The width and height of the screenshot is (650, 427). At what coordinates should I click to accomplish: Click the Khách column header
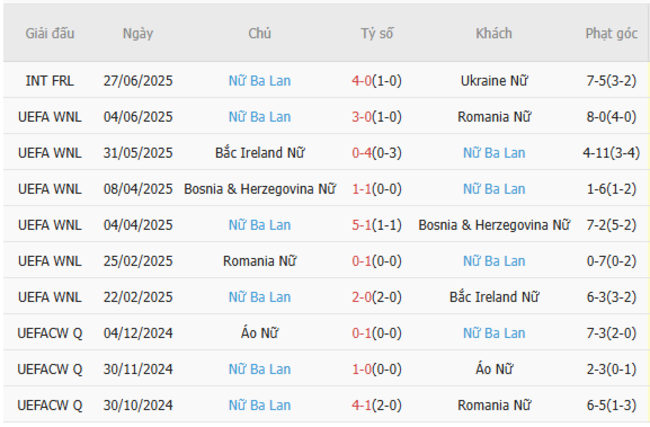coord(494,34)
